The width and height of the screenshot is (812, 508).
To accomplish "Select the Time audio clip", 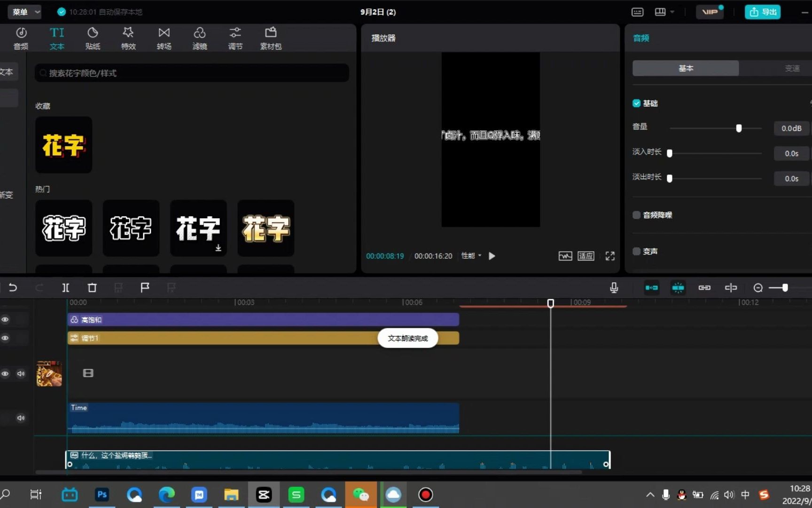I will [x=263, y=418].
